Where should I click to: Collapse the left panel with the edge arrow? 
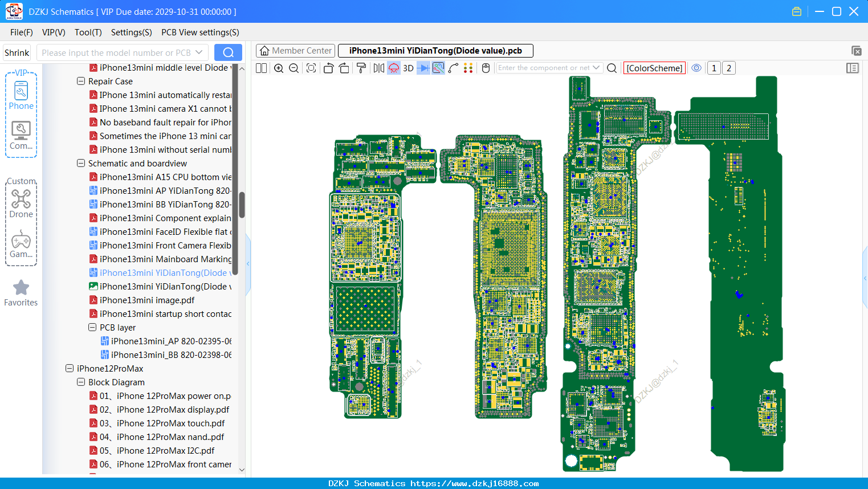point(248,264)
